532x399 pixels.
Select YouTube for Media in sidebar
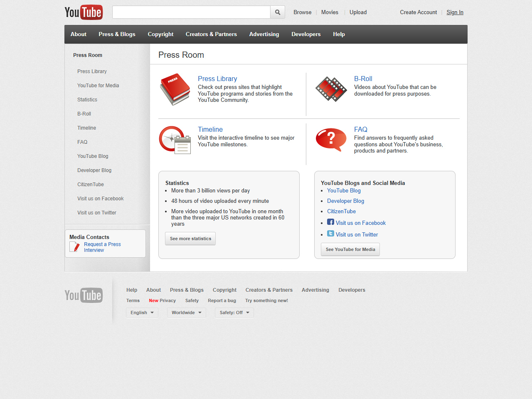[x=98, y=86]
